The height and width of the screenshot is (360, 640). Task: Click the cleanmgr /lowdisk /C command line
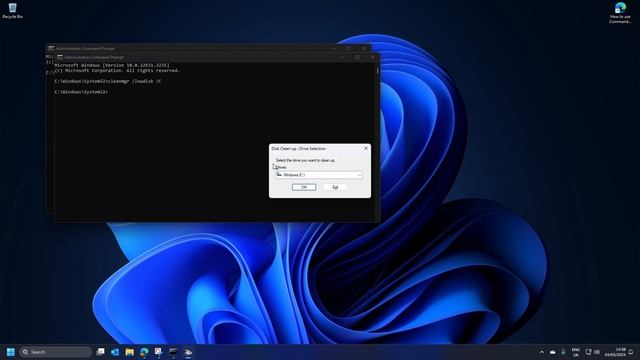tap(108, 81)
